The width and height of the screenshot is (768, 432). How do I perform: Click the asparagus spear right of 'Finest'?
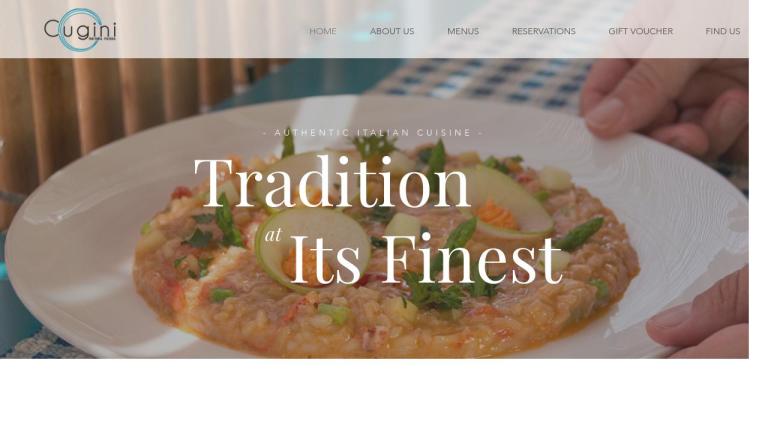pyautogui.click(x=579, y=234)
